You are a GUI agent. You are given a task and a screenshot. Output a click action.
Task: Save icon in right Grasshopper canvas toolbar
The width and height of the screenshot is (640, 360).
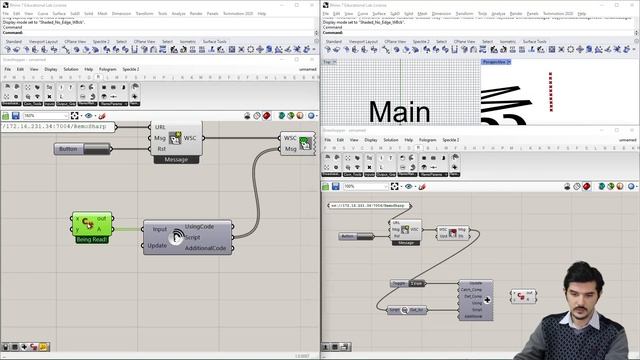(336, 187)
